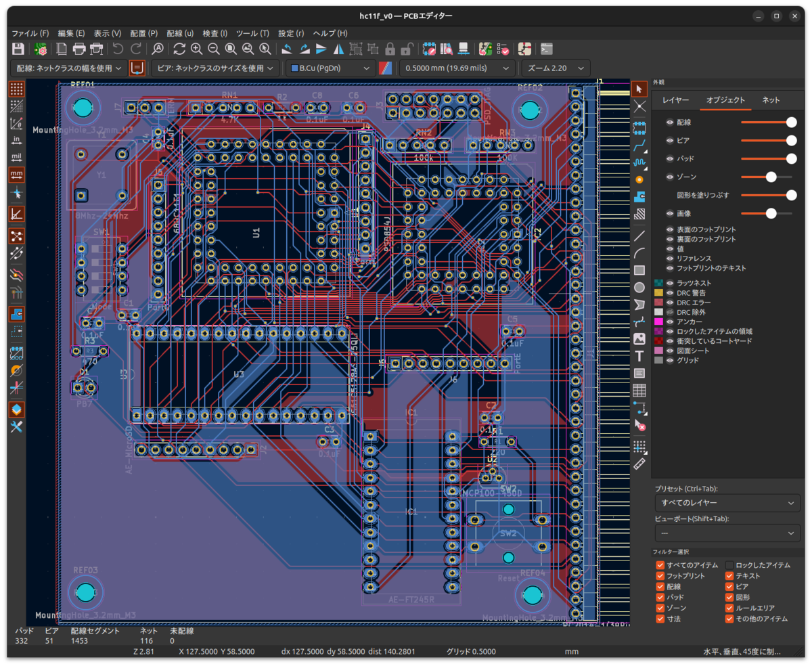This screenshot has width=812, height=666.
Task: Activate the Draw circle tool
Action: tap(639, 288)
